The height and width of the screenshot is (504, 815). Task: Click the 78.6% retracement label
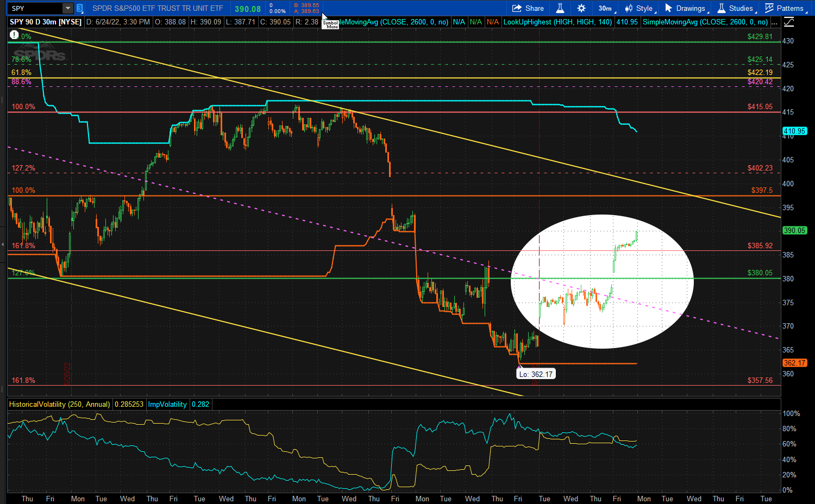pyautogui.click(x=22, y=59)
